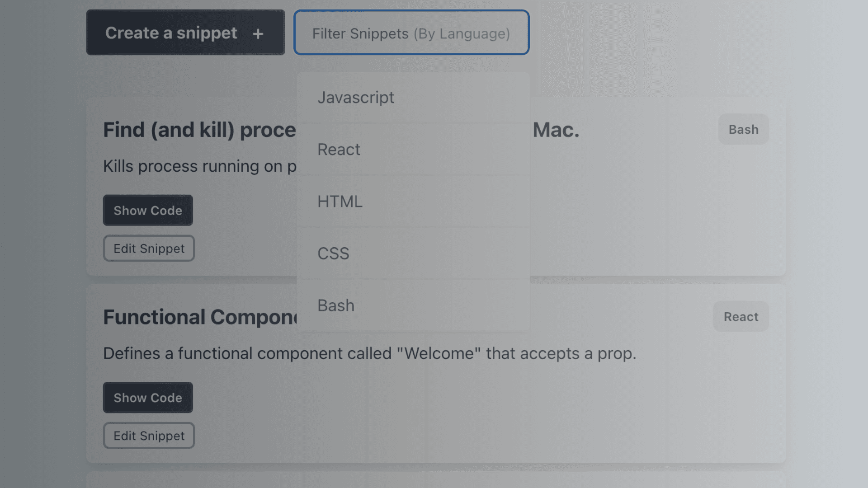Edit the kill process snippet

[148, 248]
